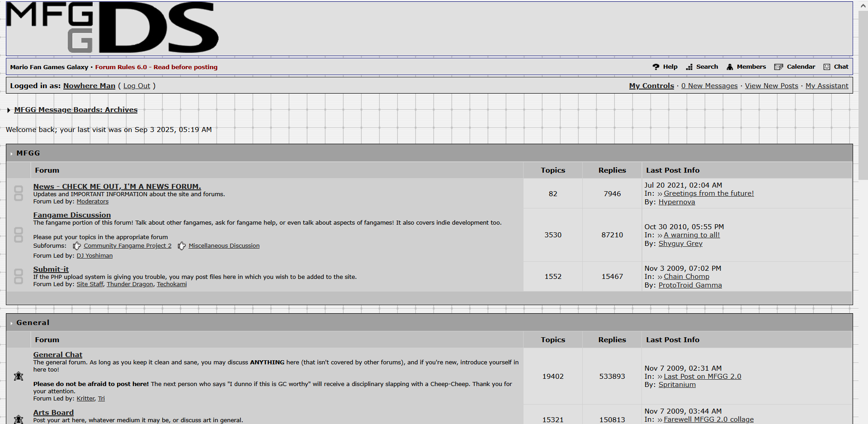Click the Fangame Discussion forum status icon
Screen dimensions: 868x424
click(19, 235)
